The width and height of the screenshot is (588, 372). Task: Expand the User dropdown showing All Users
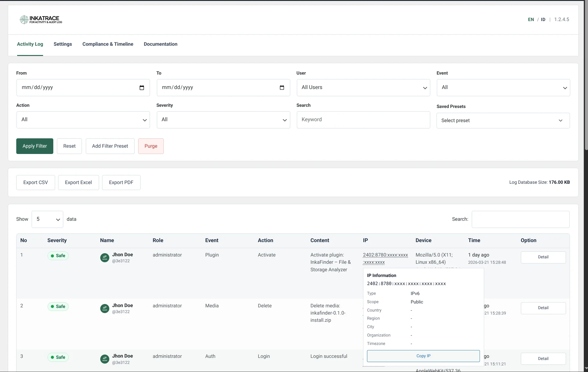coord(363,88)
